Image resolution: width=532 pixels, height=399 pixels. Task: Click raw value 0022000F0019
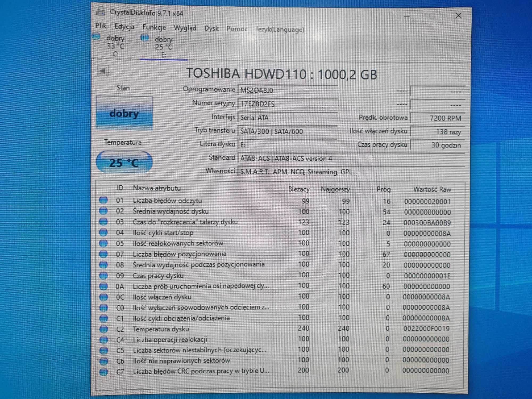point(426,329)
